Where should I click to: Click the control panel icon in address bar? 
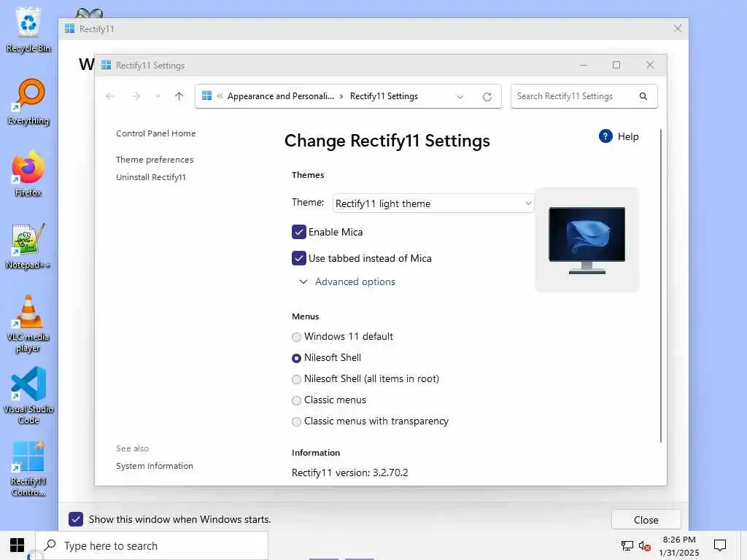pos(206,96)
